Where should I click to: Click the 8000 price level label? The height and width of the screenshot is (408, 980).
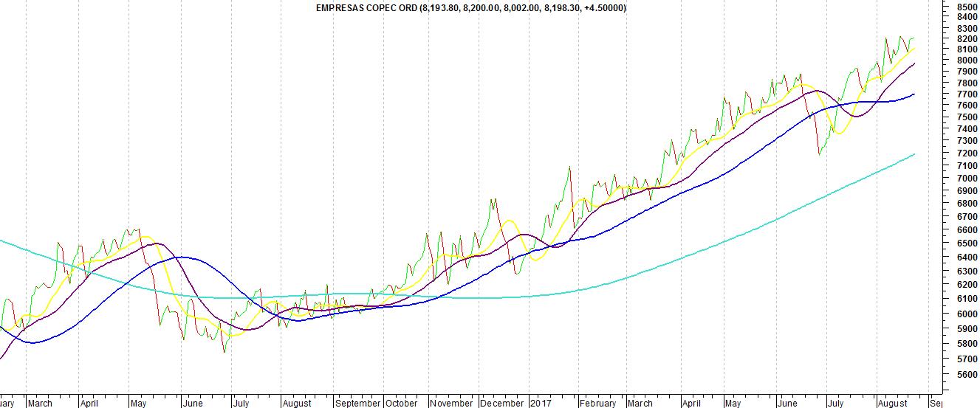[967, 60]
